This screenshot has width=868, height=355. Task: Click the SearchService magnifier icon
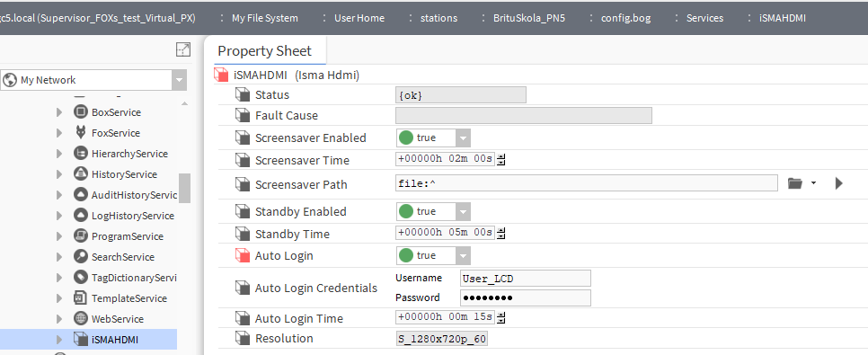coord(81,256)
